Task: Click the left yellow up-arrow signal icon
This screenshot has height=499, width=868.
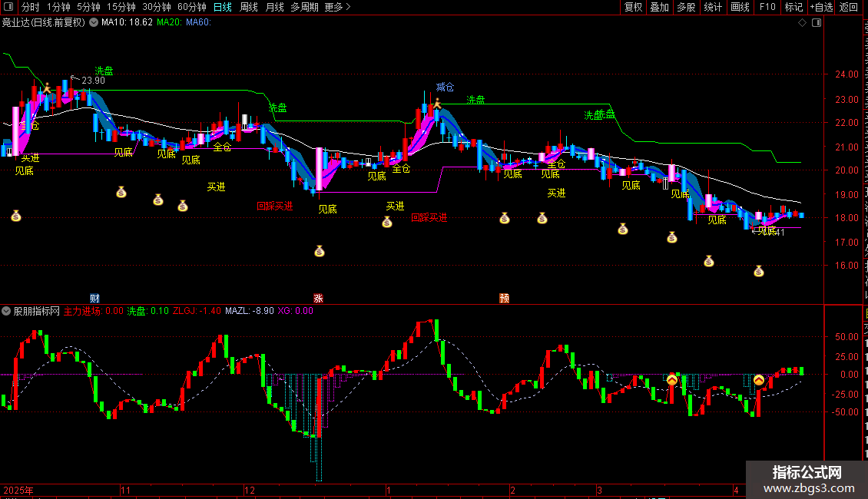Action: 672,380
